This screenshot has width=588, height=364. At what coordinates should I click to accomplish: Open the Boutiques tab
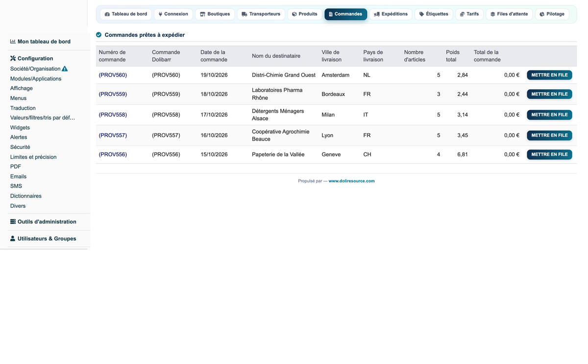(215, 14)
